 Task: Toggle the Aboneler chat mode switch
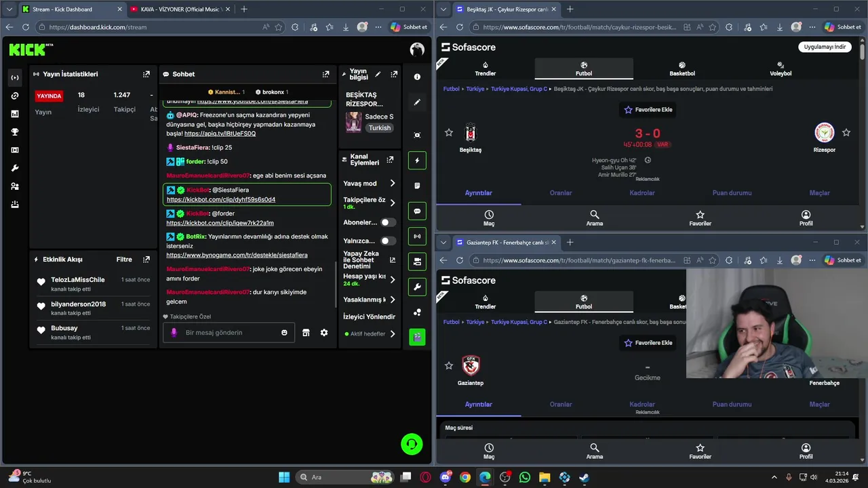point(388,222)
